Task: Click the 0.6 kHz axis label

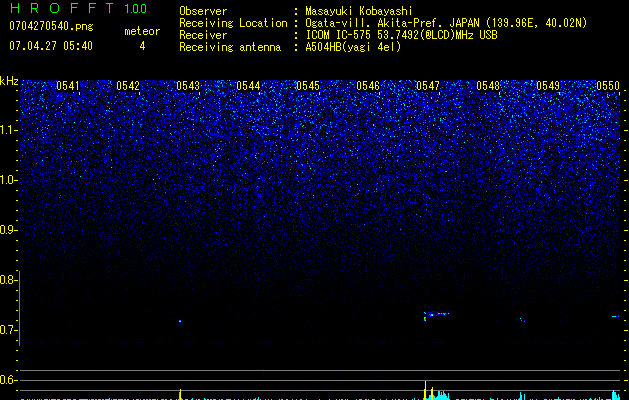Action: pyautogui.click(x=8, y=380)
